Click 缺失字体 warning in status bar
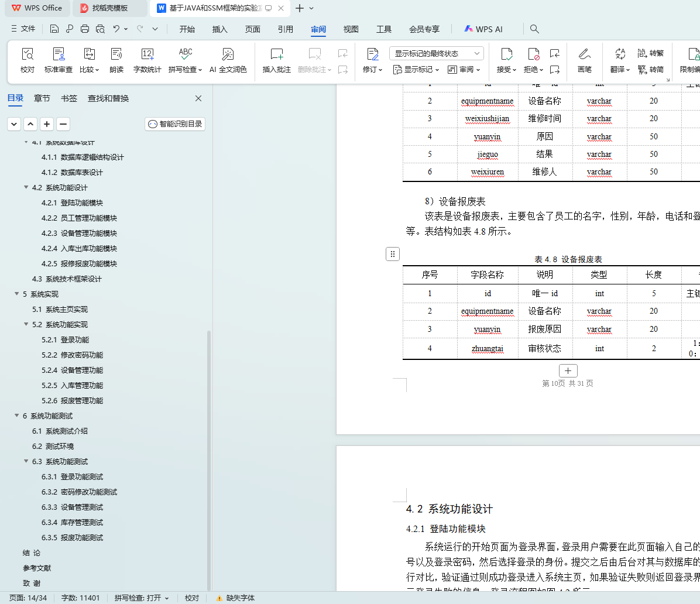The width and height of the screenshot is (700, 604). pos(235,598)
